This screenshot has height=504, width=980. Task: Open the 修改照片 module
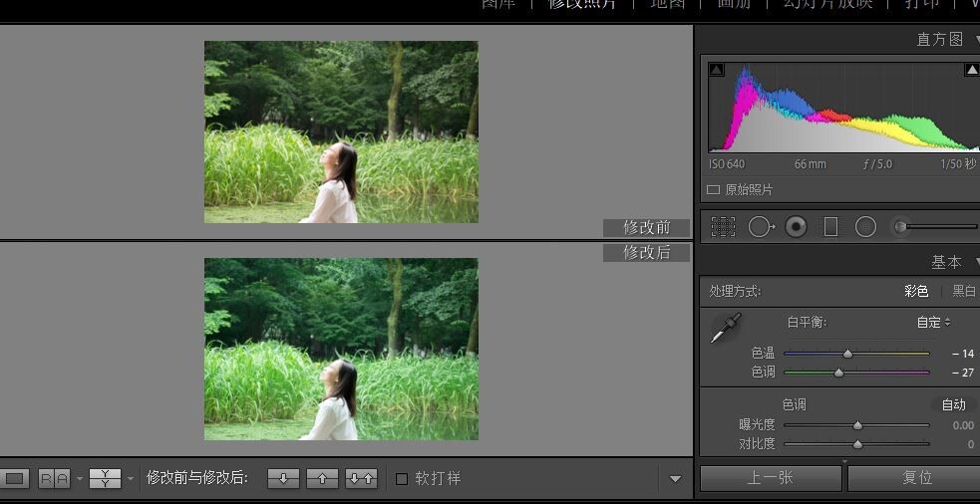(582, 4)
